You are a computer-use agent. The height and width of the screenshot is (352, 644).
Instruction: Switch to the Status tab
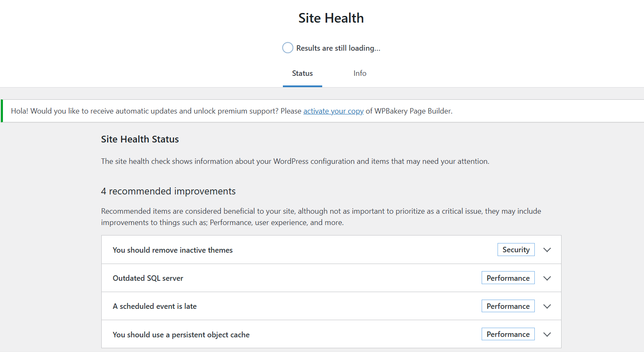tap(302, 73)
